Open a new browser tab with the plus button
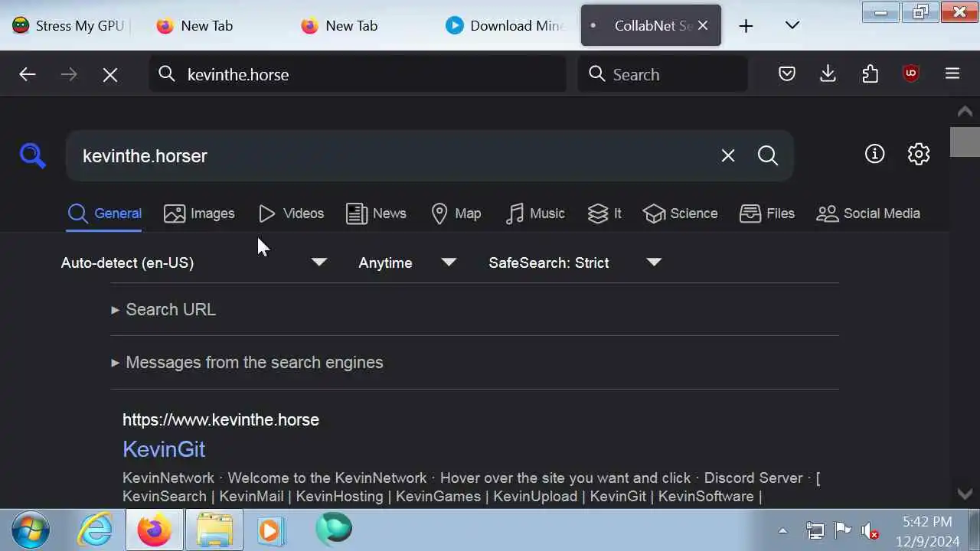 point(746,26)
